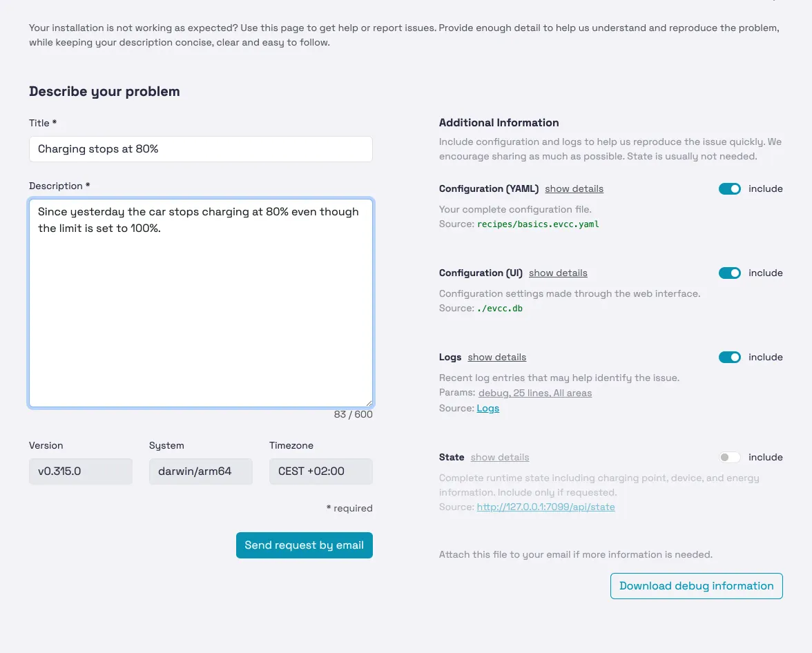Enable the State include switch
Screen dimensions: 812x653
point(729,457)
